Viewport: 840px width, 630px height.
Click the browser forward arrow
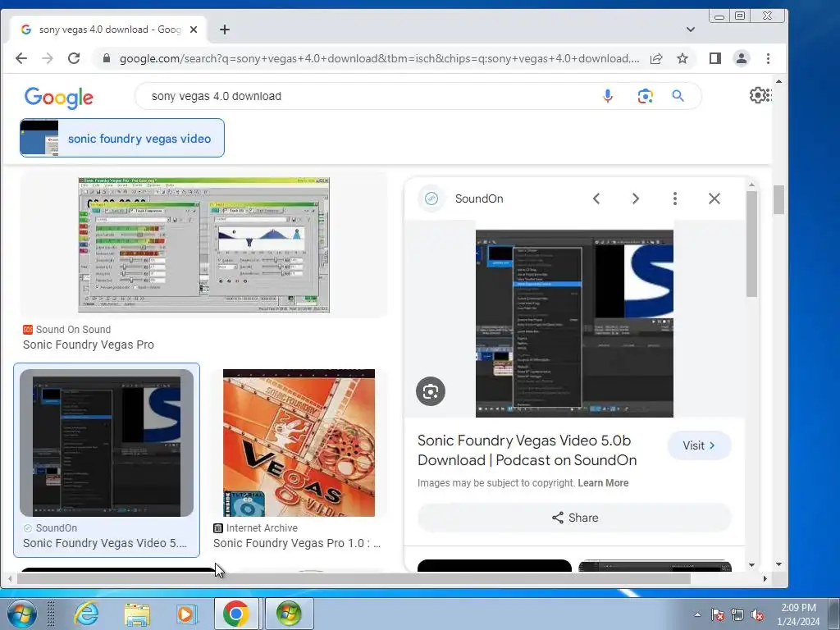[48, 58]
